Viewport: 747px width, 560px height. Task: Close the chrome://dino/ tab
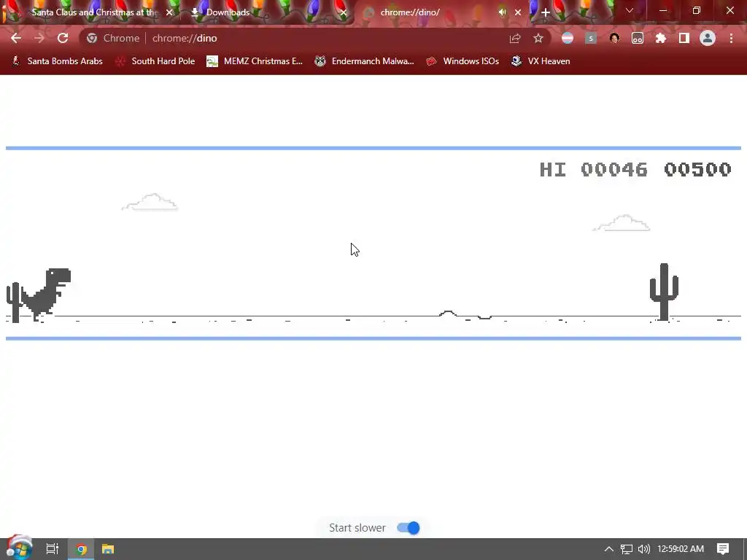(518, 12)
